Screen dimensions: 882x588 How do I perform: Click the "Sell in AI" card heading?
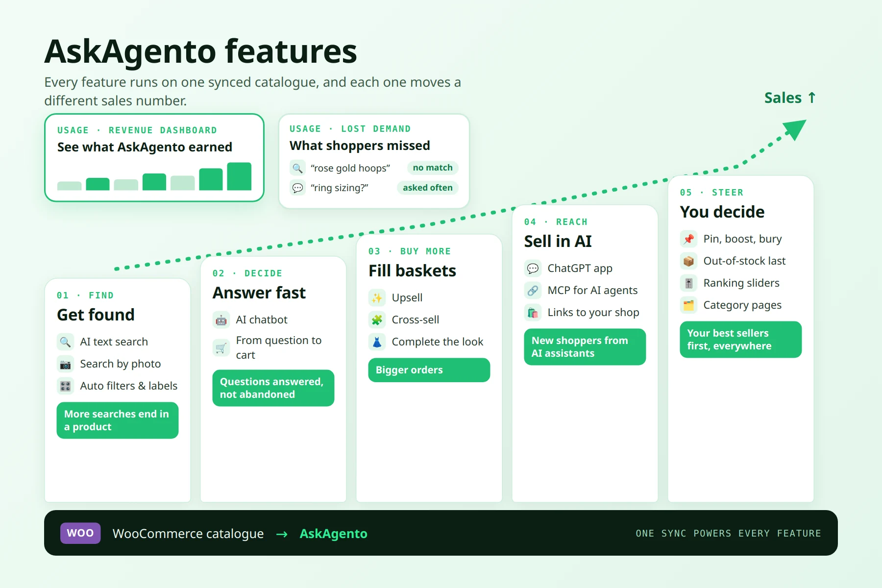coord(558,241)
